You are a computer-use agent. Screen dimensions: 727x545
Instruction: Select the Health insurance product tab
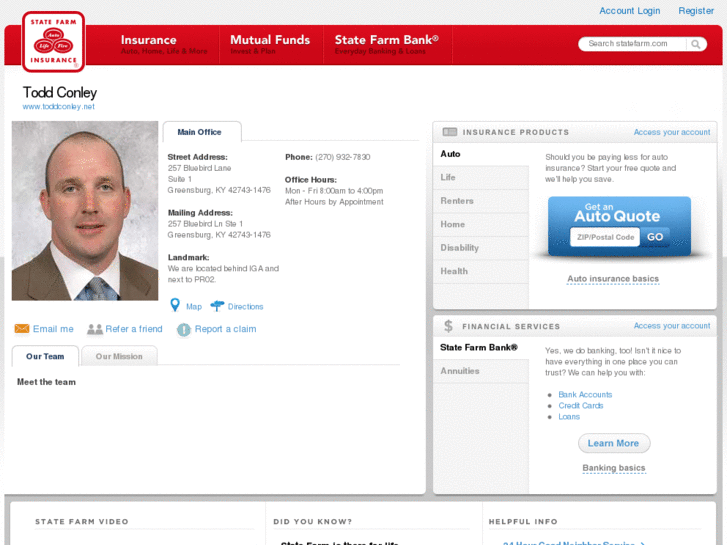(481, 271)
